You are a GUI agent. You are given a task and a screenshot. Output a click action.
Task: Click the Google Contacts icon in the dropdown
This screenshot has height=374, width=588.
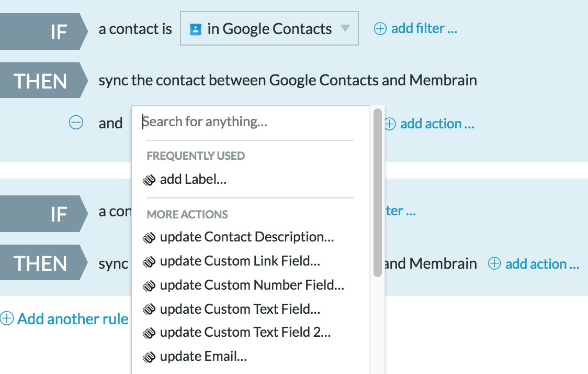[195, 29]
